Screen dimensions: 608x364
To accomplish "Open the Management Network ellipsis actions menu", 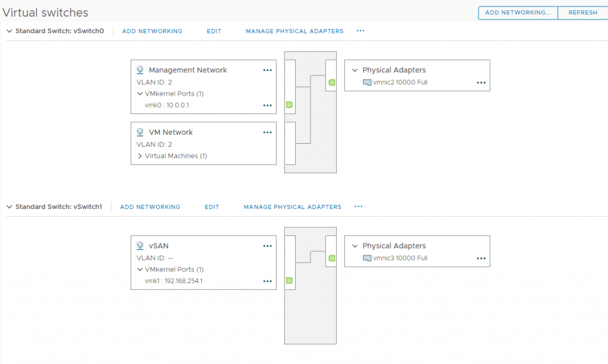I will point(267,70).
